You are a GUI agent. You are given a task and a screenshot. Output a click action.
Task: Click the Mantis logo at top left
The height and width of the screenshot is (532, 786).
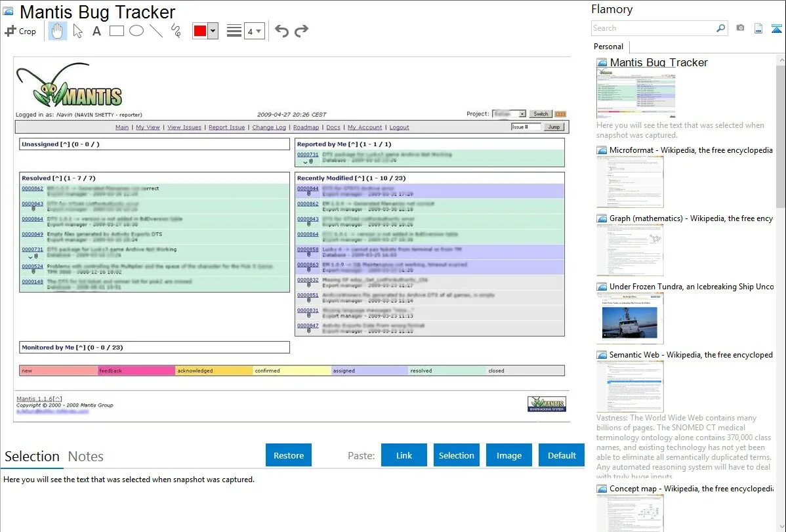(70, 85)
